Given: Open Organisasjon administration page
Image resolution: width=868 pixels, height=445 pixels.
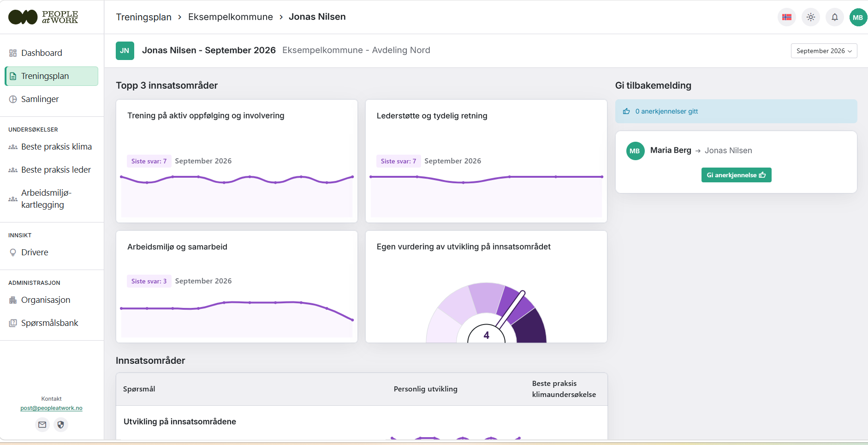Looking at the screenshot, I should [x=52, y=300].
